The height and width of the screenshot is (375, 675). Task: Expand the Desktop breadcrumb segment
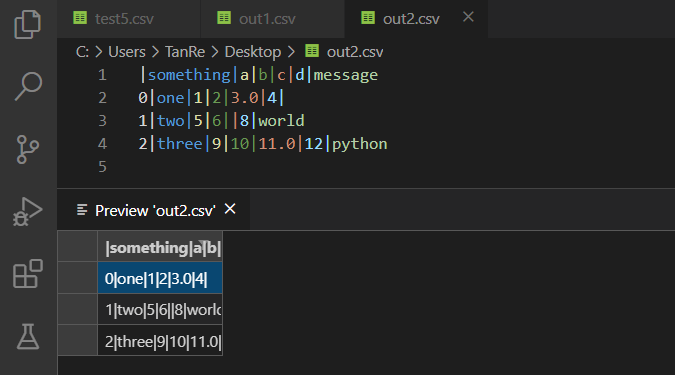[x=253, y=52]
